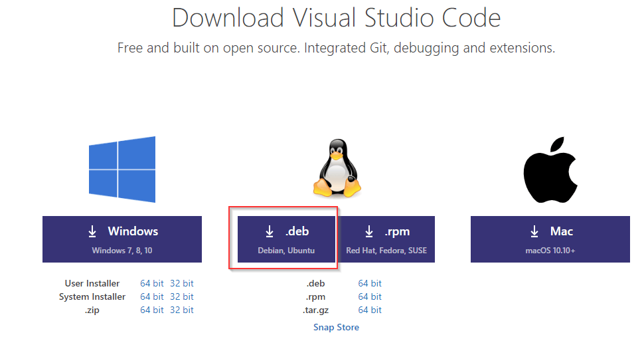This screenshot has width=644, height=339.
Task: Open Linux .deb 64 bit link
Action: pyautogui.click(x=370, y=283)
